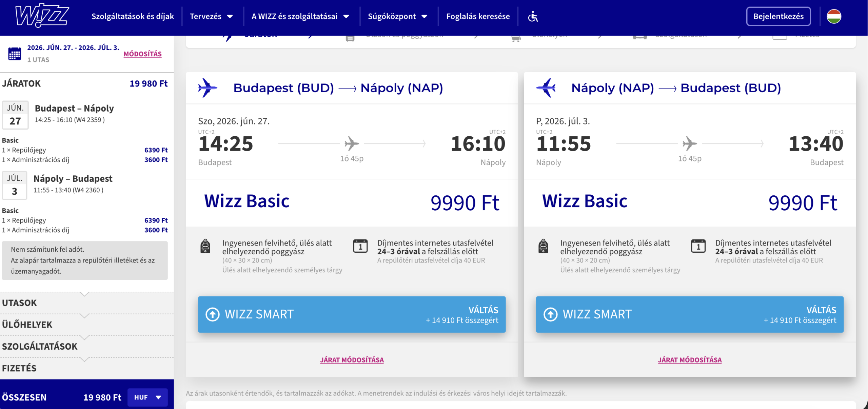
Task: Upgrade outbound flight to WIZZ SMART
Action: [352, 314]
